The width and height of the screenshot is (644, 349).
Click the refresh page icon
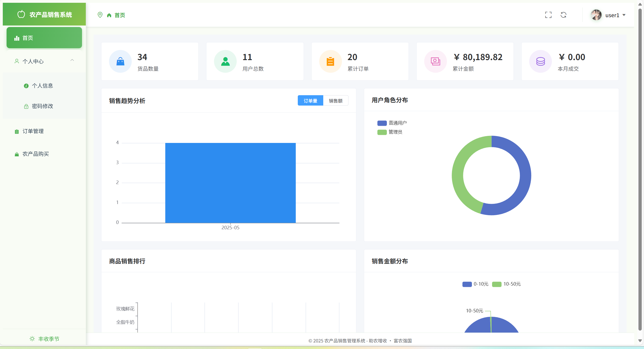563,15
